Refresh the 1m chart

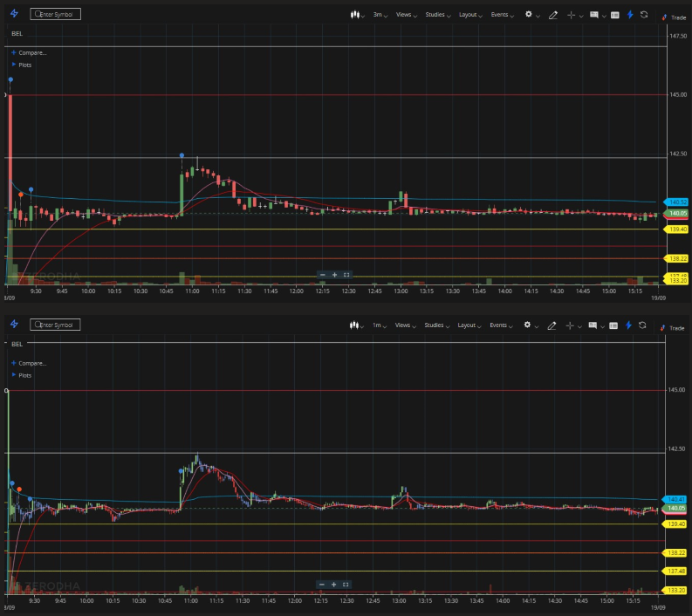click(642, 325)
